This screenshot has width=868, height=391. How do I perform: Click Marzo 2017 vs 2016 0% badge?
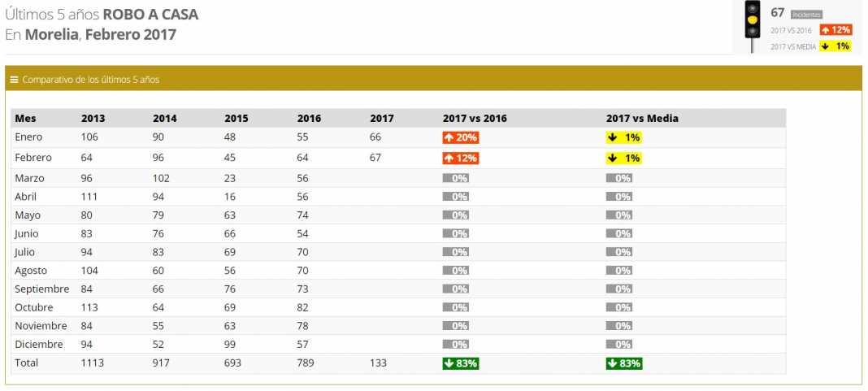point(456,178)
